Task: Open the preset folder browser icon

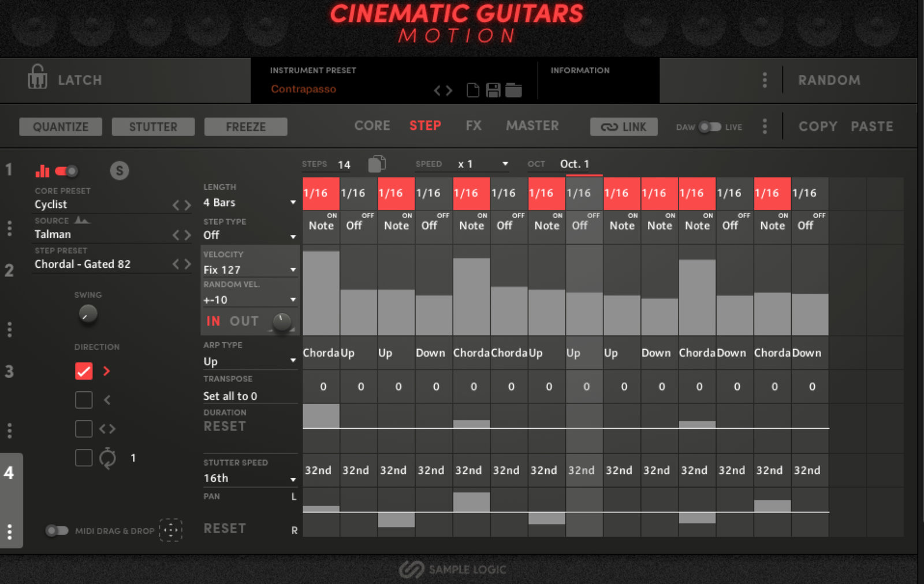Action: (513, 90)
